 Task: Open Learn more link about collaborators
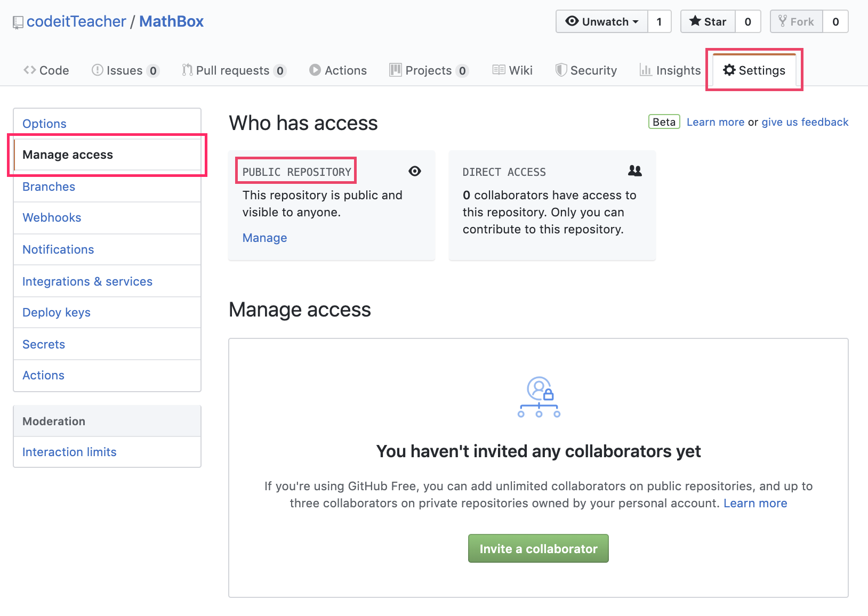tap(755, 503)
